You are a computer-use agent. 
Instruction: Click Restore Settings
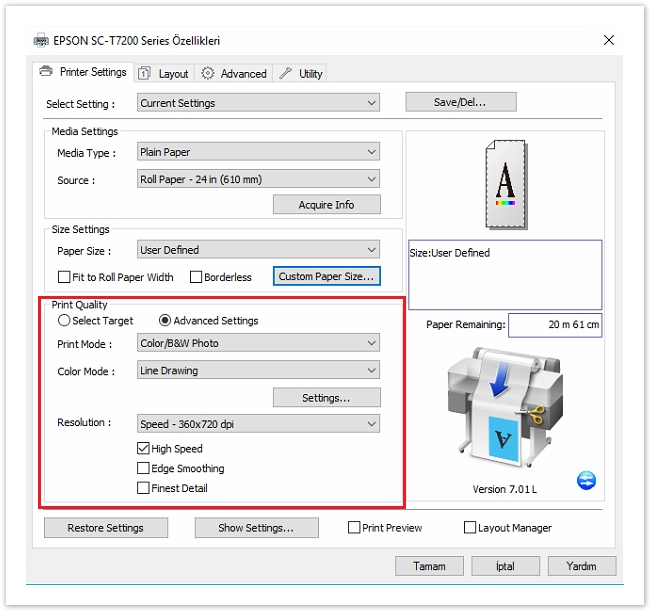pos(106,528)
